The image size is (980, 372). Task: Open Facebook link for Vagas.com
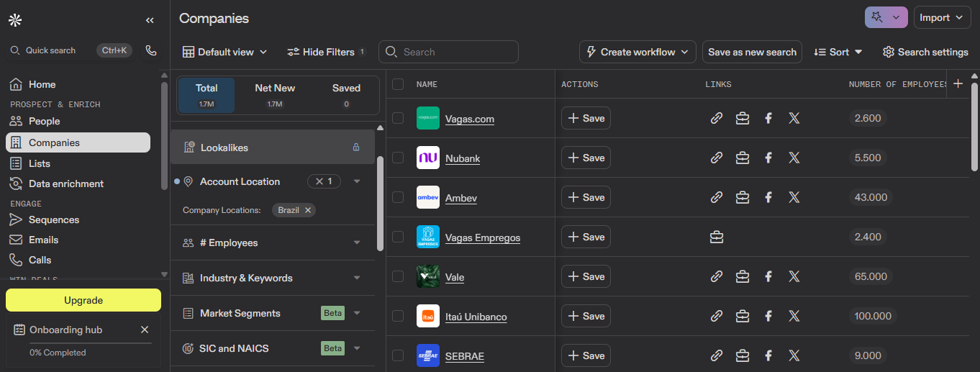(768, 118)
